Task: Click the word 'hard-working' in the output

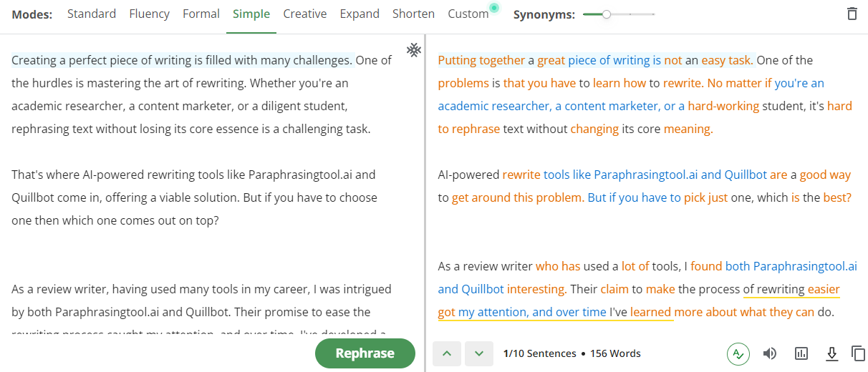Action: click(723, 106)
